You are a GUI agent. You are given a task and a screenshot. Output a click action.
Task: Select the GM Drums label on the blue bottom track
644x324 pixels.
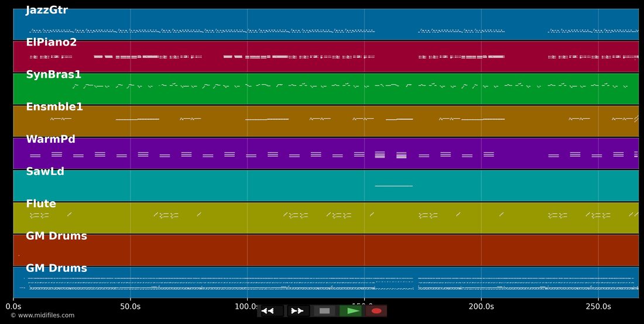56,268
